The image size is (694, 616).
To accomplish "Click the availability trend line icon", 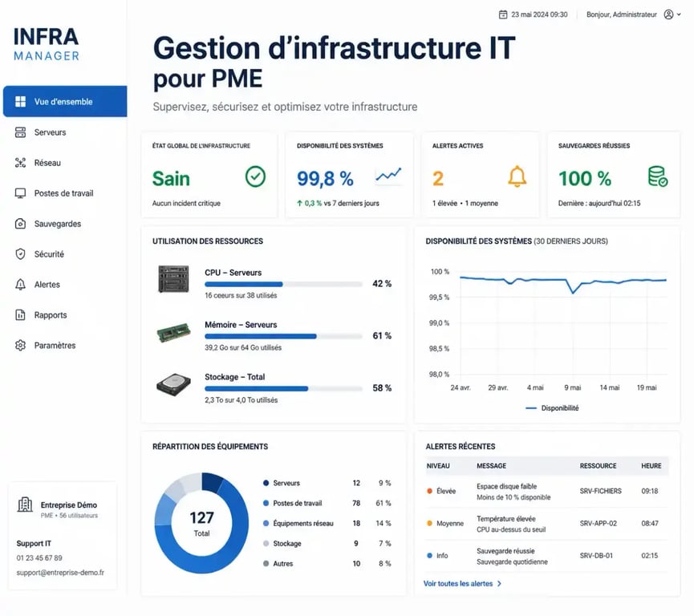I will (x=388, y=176).
